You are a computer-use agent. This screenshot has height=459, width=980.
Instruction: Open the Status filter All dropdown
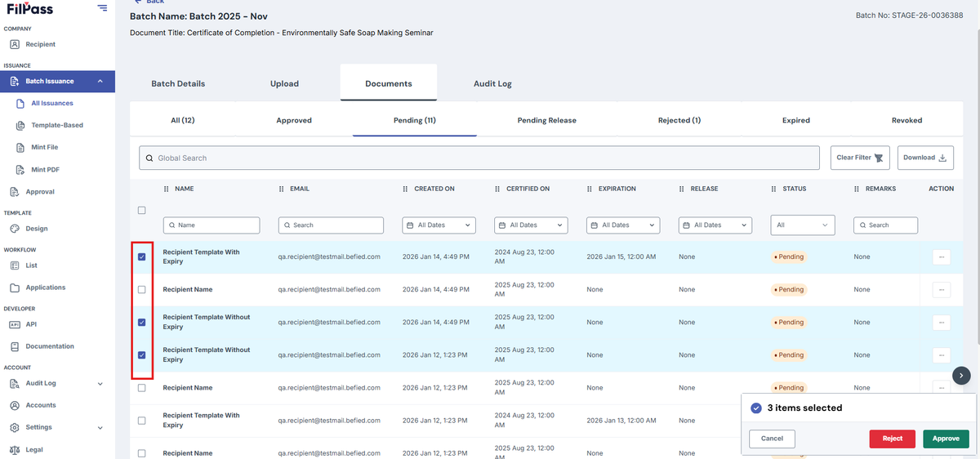tap(803, 225)
